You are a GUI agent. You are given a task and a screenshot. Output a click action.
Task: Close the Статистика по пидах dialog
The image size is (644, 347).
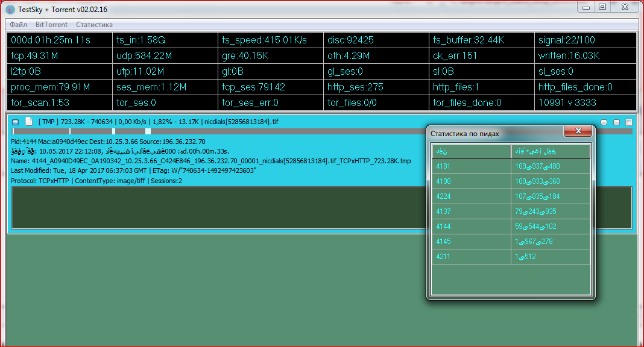(578, 131)
